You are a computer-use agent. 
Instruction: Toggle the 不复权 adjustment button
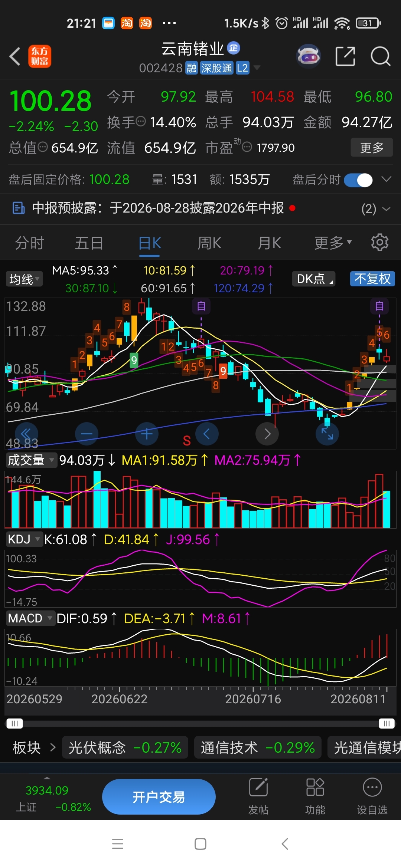[372, 279]
